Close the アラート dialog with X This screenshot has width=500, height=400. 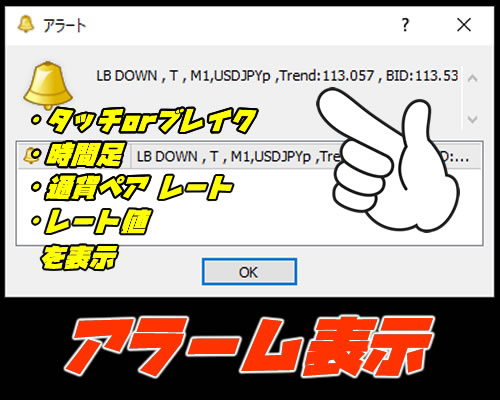(464, 25)
